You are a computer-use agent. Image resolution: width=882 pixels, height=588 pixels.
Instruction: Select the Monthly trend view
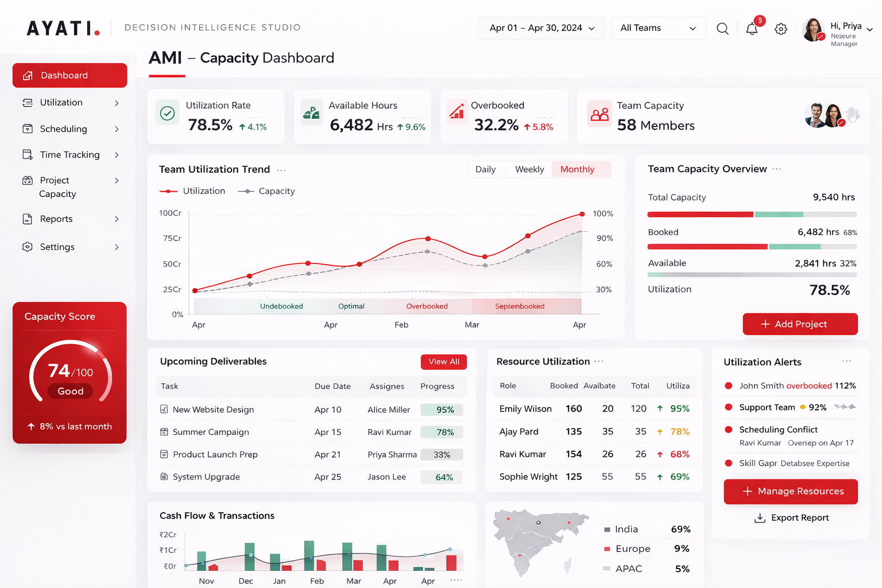577,169
